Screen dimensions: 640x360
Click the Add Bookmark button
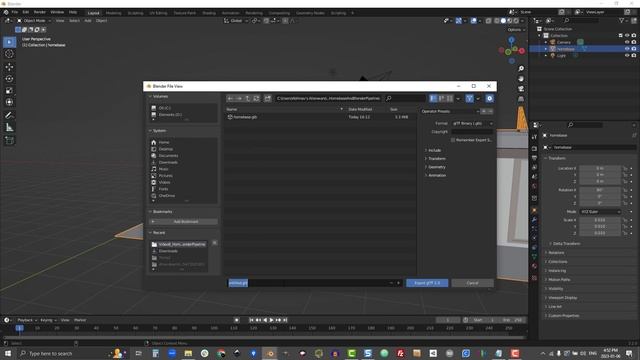click(x=183, y=222)
